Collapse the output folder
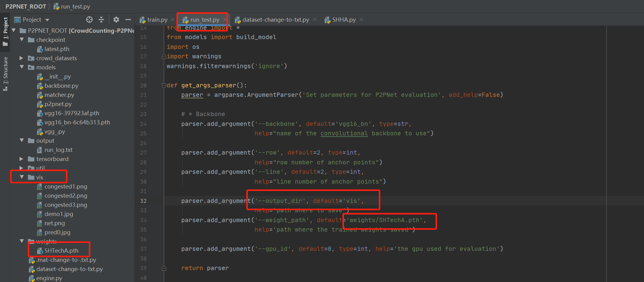Screen dimensions: 644x282 point(22,141)
